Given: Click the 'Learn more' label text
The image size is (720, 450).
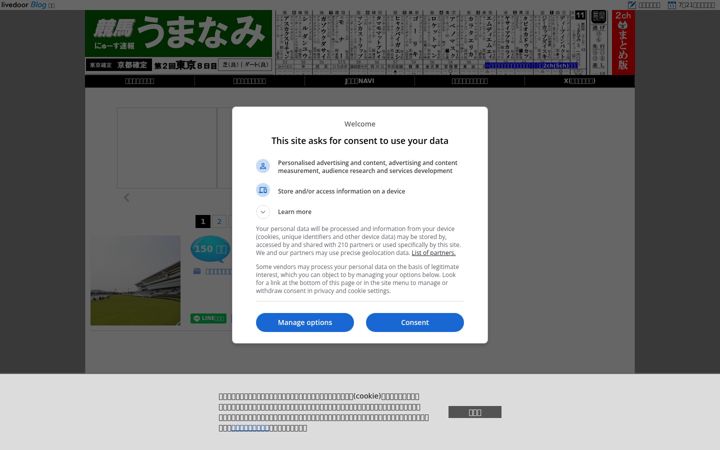Looking at the screenshot, I should tap(294, 212).
